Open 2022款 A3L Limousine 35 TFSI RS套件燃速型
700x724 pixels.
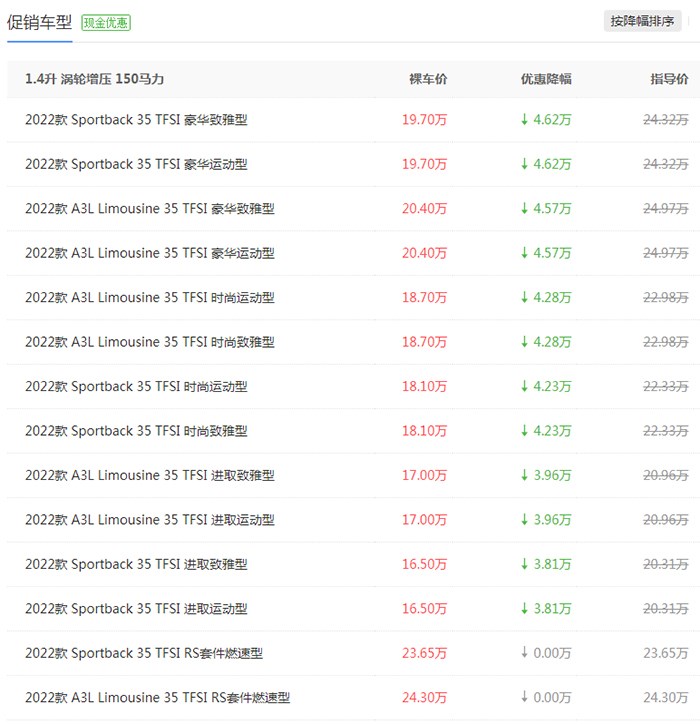pos(157,698)
